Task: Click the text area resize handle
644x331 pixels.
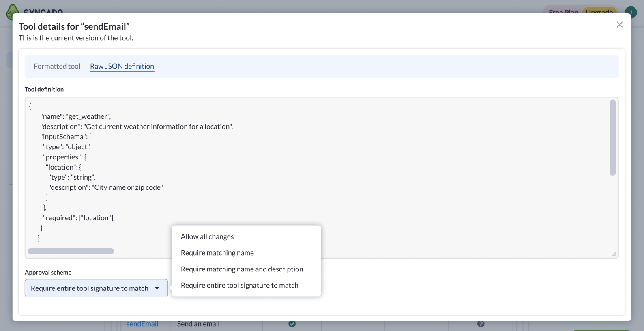Action: (614, 254)
